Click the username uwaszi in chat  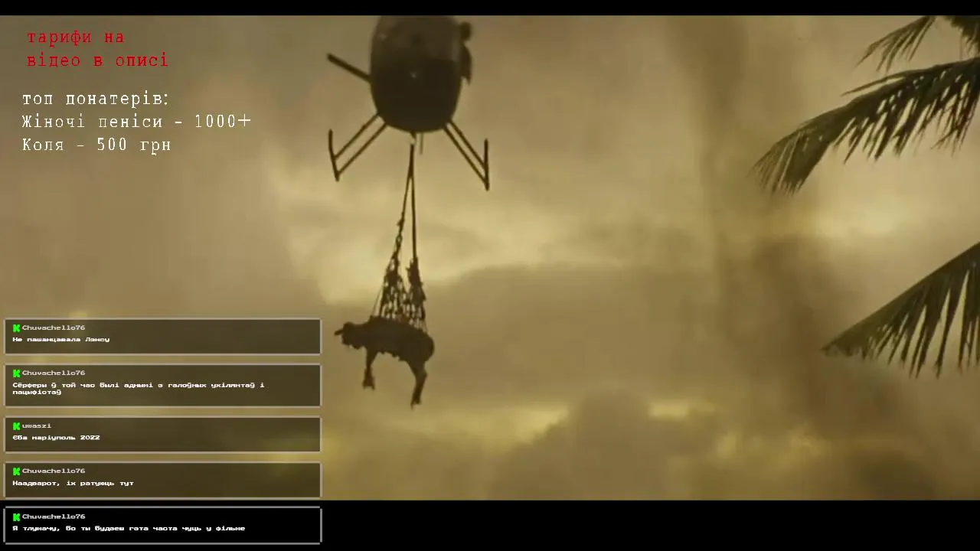37,426
